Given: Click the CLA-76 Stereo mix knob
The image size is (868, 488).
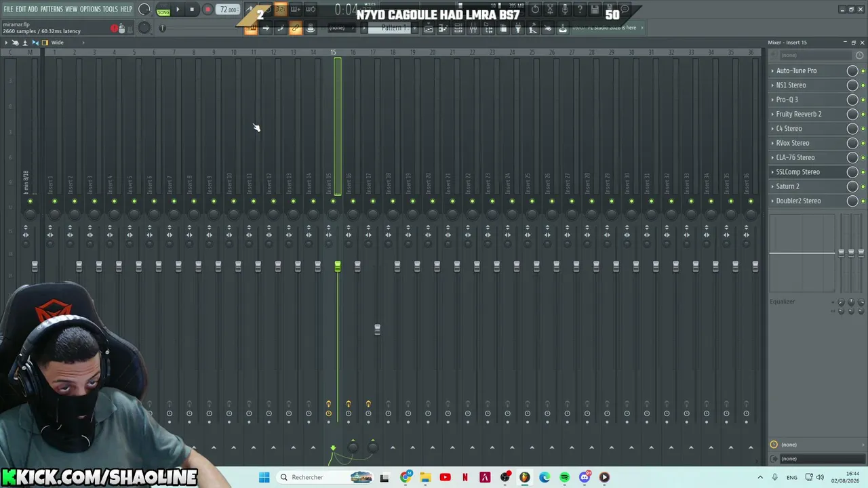Looking at the screenshot, I should 852,157.
